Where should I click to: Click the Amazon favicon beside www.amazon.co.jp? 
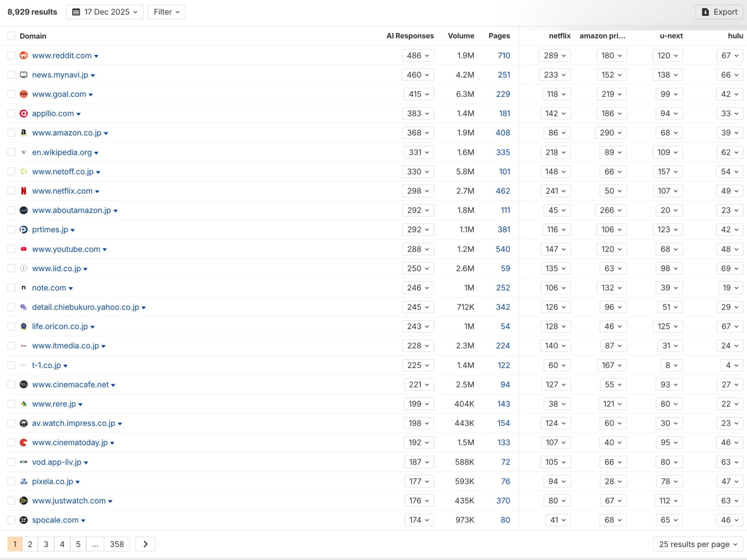23,133
